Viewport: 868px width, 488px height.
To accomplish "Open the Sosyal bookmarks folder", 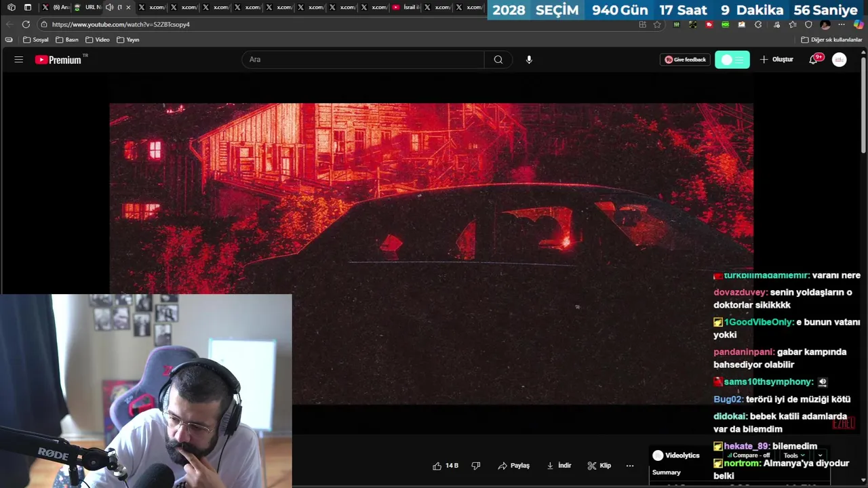I will [36, 40].
